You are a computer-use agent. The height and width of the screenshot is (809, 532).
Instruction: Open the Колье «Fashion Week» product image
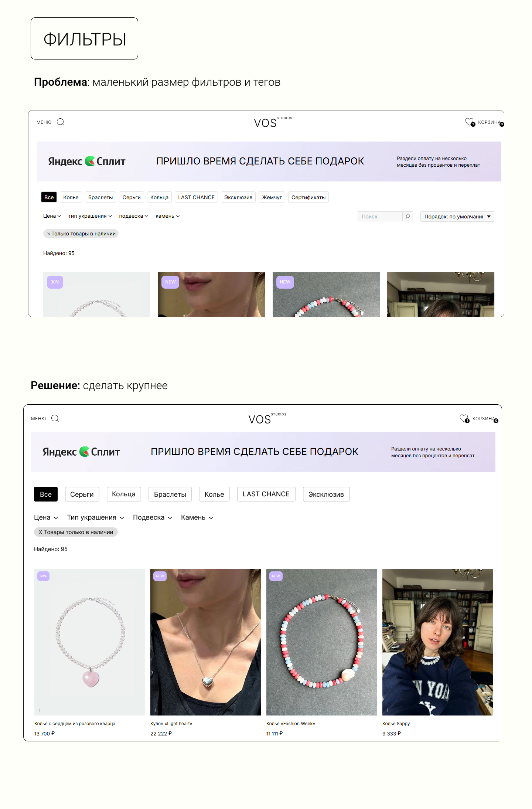pyautogui.click(x=321, y=642)
